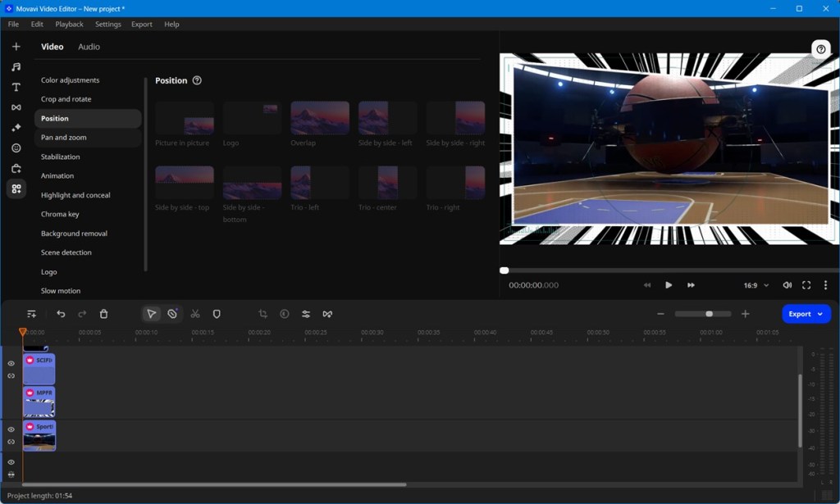840x504 pixels.
Task: Open preview more options three dots
Action: click(x=825, y=285)
